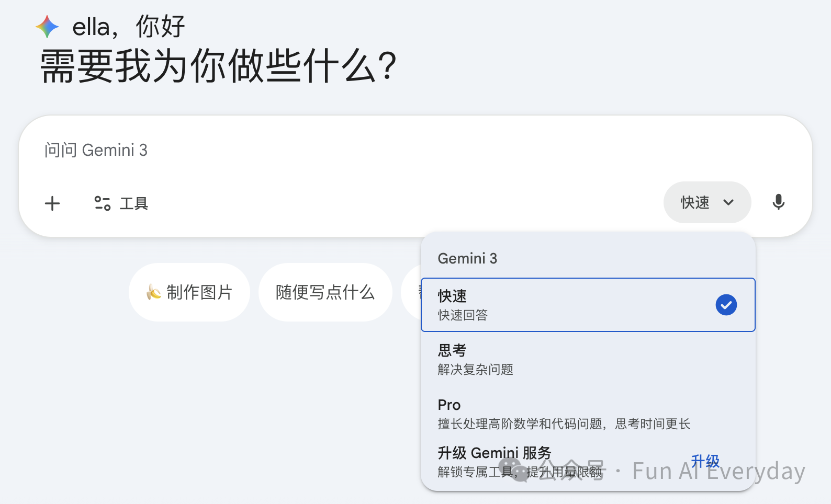Click the plus icon to add files
This screenshot has height=504, width=831.
(52, 203)
